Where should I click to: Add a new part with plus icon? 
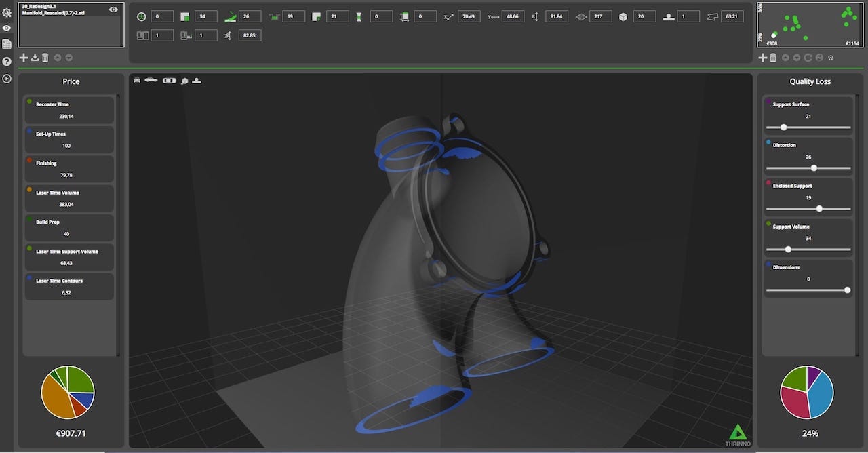click(24, 58)
